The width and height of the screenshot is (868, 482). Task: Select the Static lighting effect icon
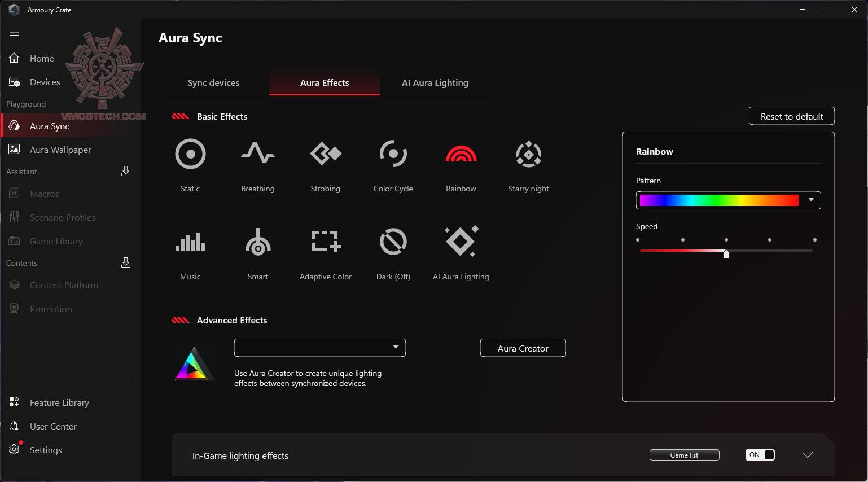click(190, 154)
